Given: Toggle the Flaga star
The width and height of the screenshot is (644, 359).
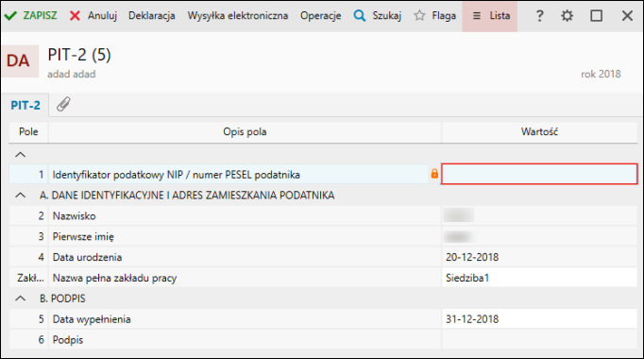Looking at the screenshot, I should pyautogui.click(x=435, y=16).
